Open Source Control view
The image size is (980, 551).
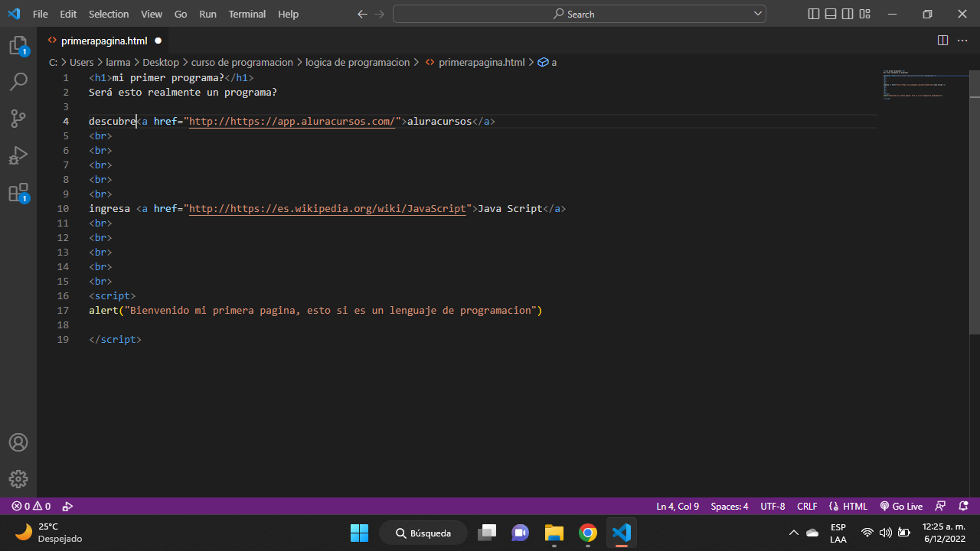point(18,118)
